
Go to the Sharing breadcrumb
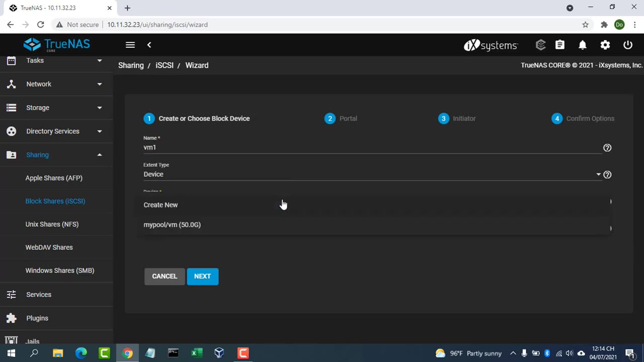pyautogui.click(x=131, y=65)
